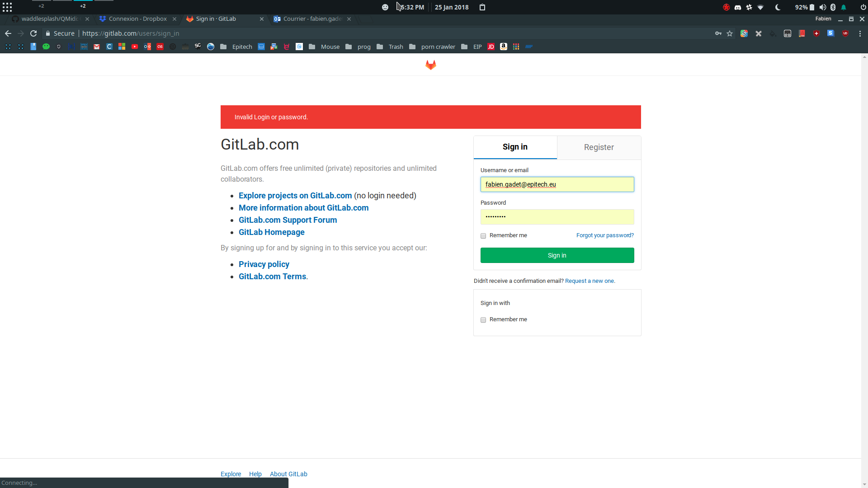Click the GitLab fox logo at page top
Screen dimensions: 868x488
[x=430, y=65]
